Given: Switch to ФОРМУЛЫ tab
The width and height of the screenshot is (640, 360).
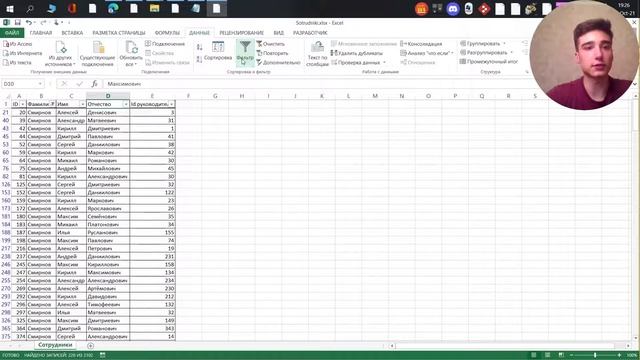Looking at the screenshot, I should point(167,33).
